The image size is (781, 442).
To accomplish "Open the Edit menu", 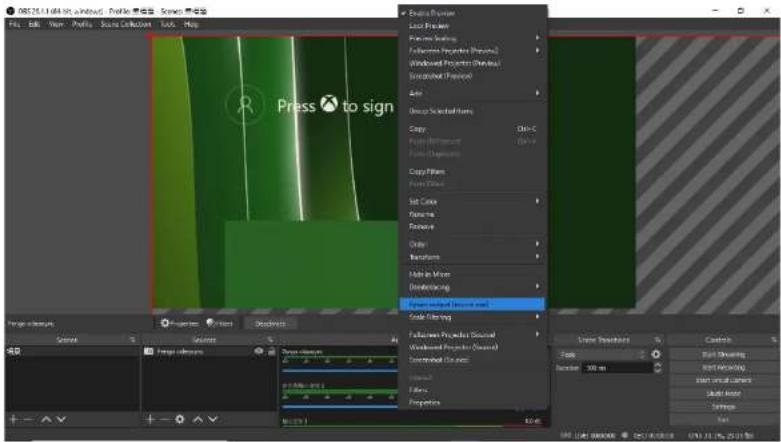I will click(34, 24).
